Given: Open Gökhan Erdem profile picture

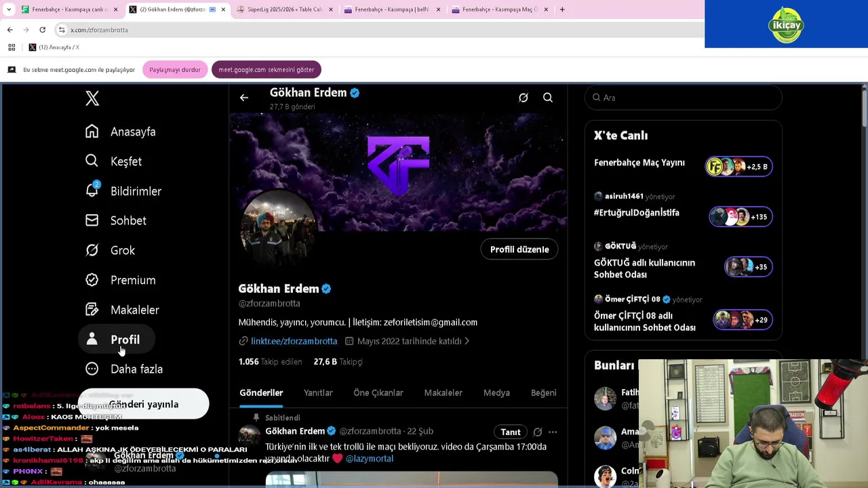Looking at the screenshot, I should 278,227.
